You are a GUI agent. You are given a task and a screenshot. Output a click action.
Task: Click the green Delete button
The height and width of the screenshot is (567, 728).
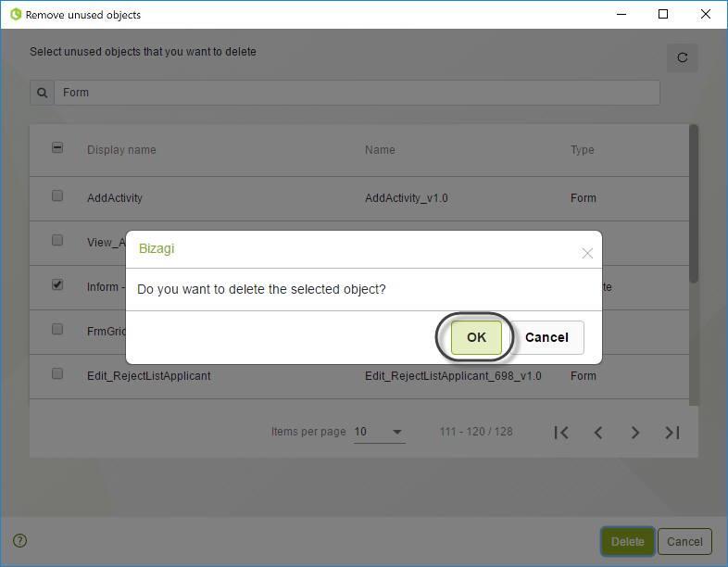628,541
